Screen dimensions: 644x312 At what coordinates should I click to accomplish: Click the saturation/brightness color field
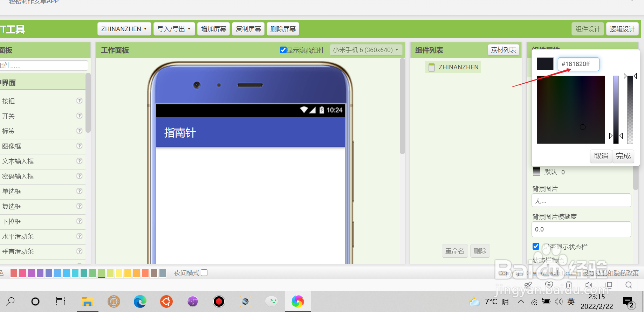tap(571, 110)
